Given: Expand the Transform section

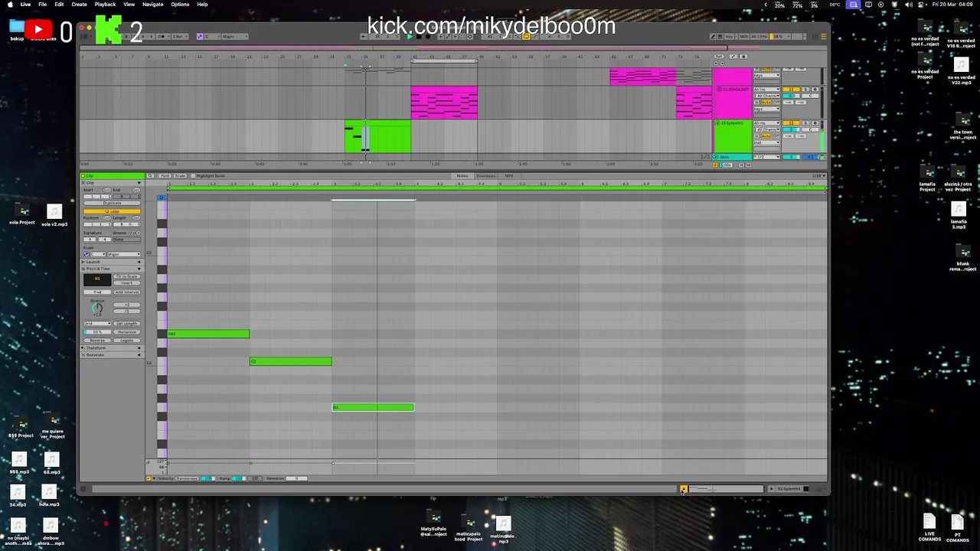Looking at the screenshot, I should pos(139,348).
